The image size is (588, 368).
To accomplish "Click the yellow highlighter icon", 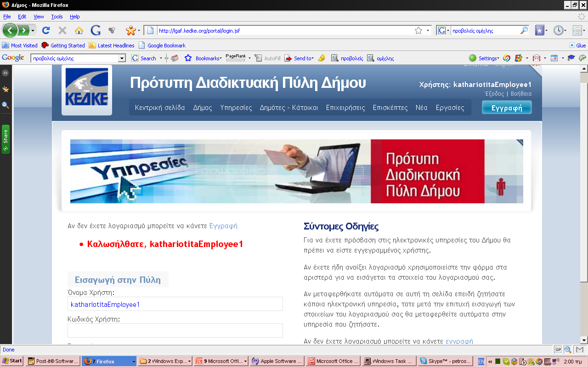I will point(322,58).
